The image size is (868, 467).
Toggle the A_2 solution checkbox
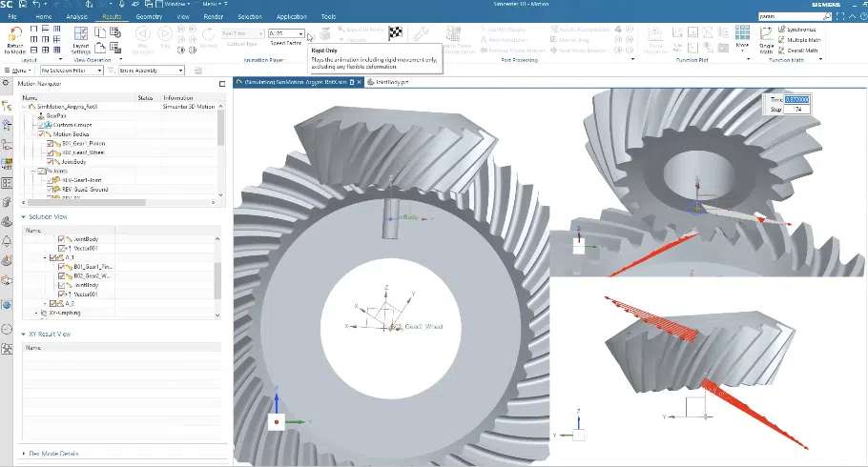click(x=53, y=303)
